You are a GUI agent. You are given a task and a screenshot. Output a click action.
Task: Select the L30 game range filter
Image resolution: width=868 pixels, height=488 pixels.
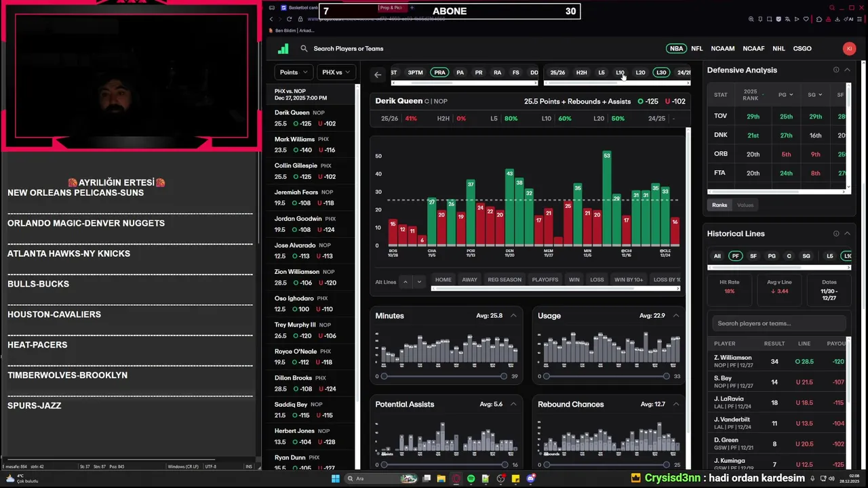click(661, 73)
